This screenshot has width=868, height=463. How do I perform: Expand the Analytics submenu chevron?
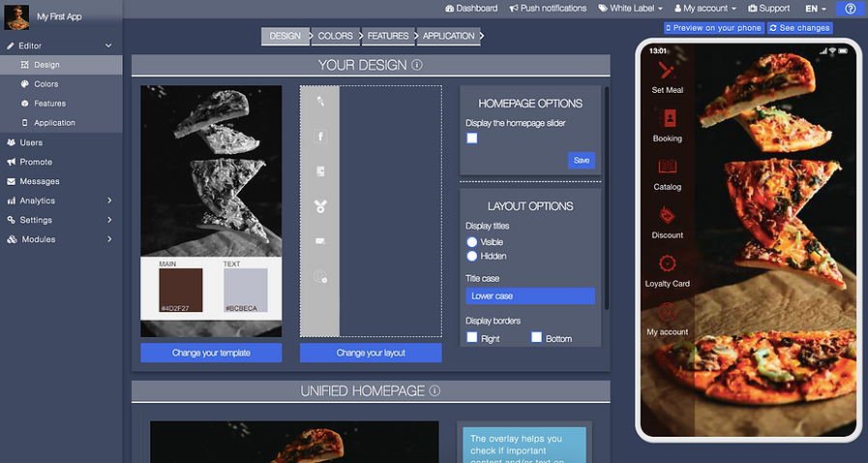[x=109, y=201]
